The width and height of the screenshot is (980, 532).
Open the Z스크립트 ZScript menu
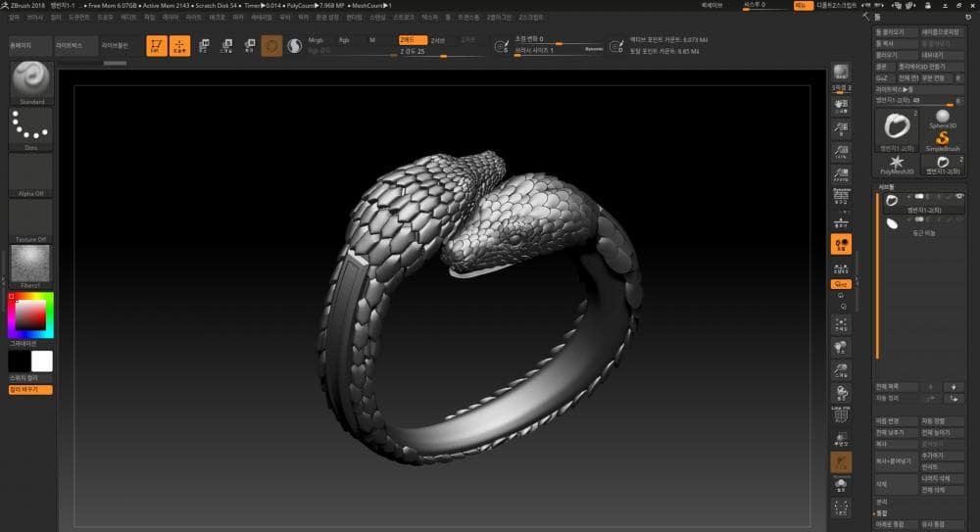point(530,18)
